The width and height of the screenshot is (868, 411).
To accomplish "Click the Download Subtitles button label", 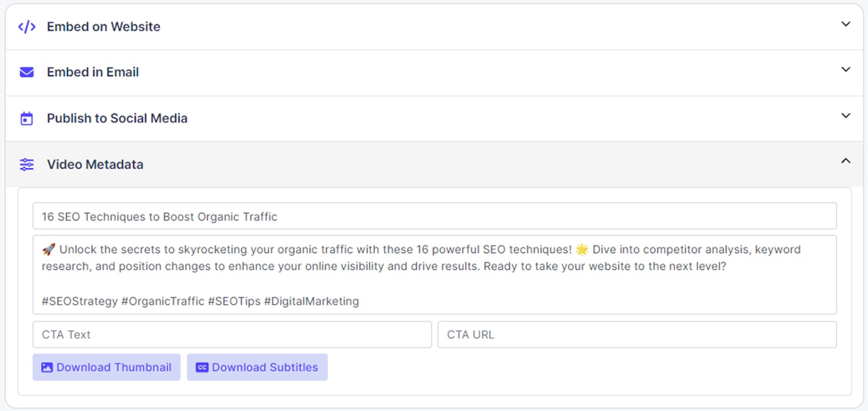I will coord(265,368).
